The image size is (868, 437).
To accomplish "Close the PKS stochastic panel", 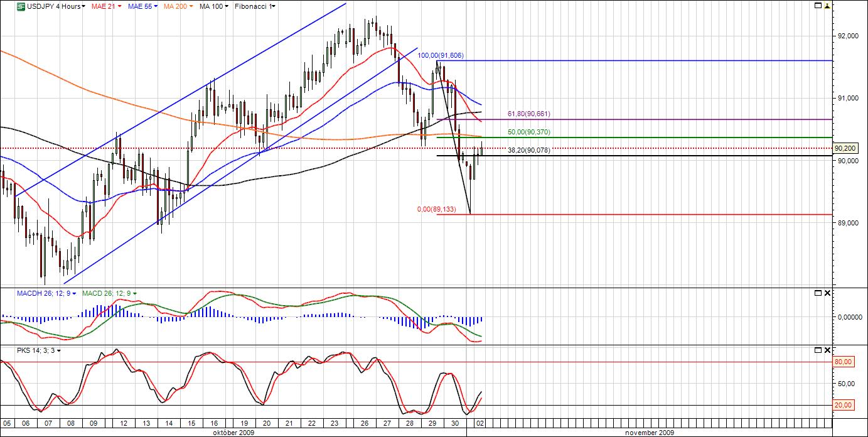I will click(x=827, y=350).
